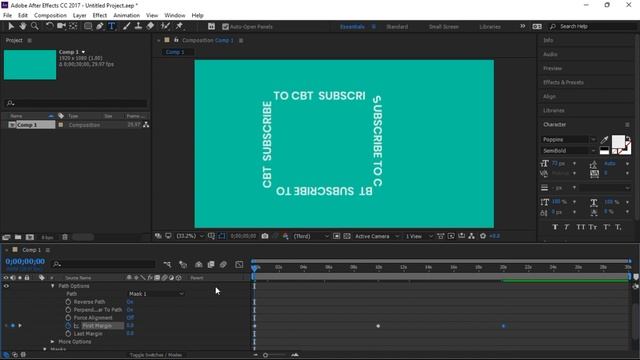640x360 pixels.
Task: Collapse the Path Options group
Action: tap(53, 286)
